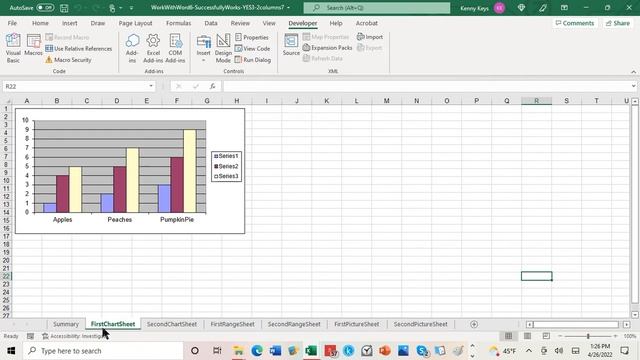Open the SecondPictureSheet tab
This screenshot has height=360, width=640.
(420, 324)
